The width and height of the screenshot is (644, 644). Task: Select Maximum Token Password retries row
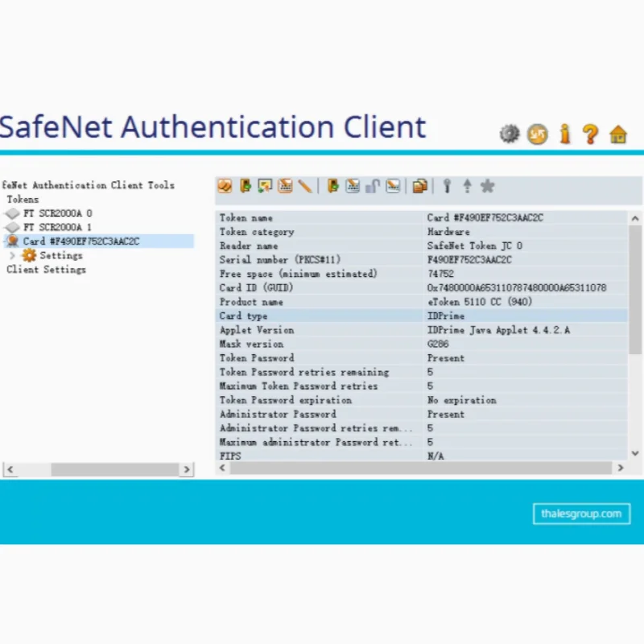[x=422, y=386]
